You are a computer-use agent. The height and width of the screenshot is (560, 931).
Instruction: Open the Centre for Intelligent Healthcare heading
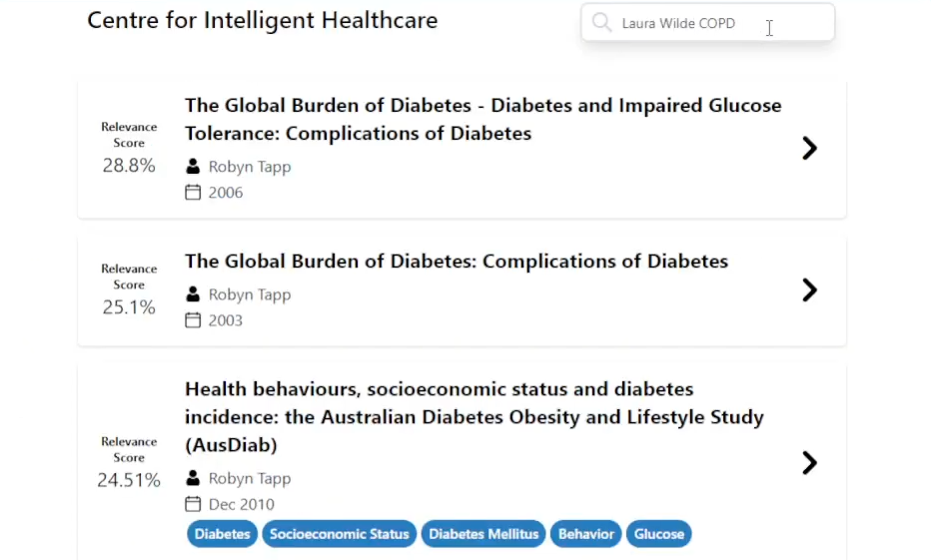coord(262,20)
